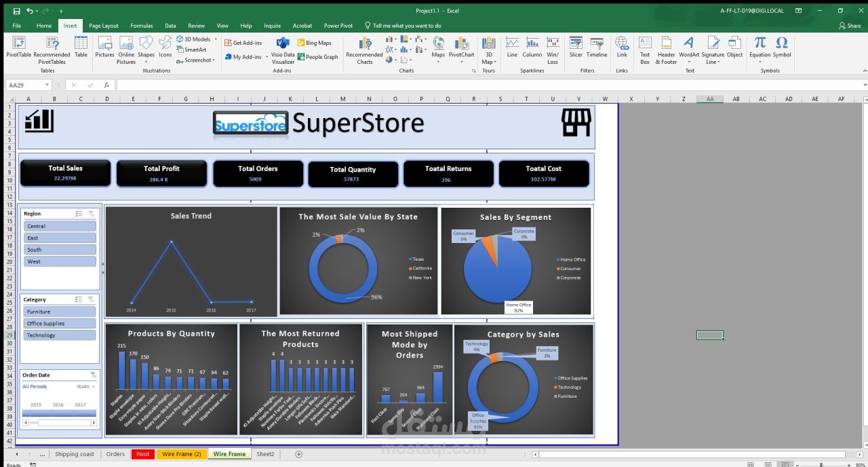Toggle multi-select on the Category slicer
This screenshot has height=467, width=868.
pos(79,299)
